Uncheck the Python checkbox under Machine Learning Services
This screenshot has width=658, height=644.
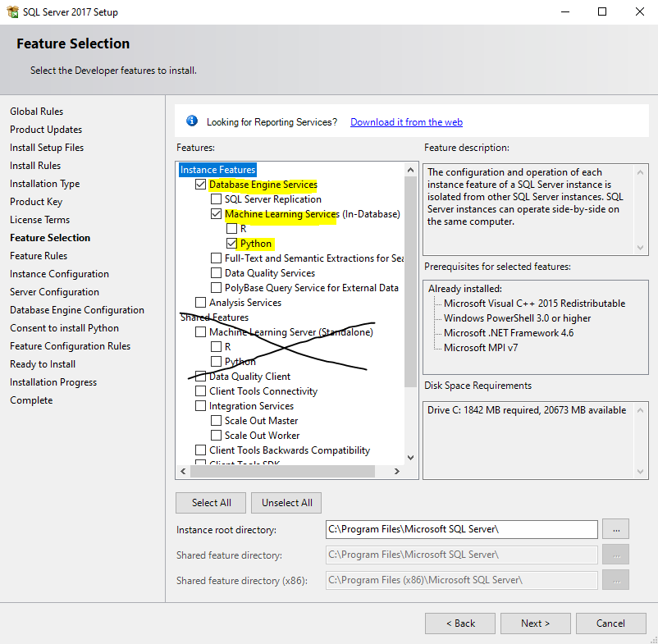click(x=231, y=244)
